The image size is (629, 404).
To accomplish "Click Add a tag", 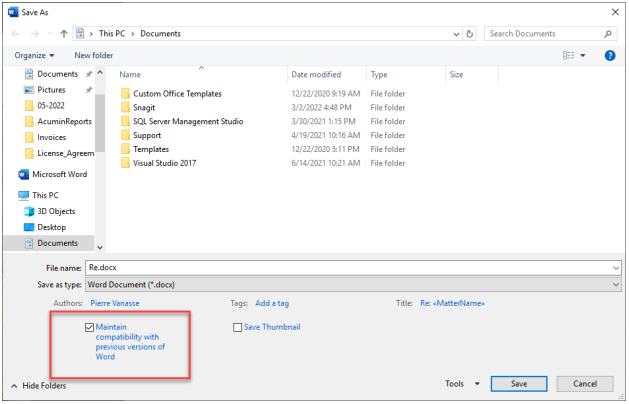I will (272, 304).
